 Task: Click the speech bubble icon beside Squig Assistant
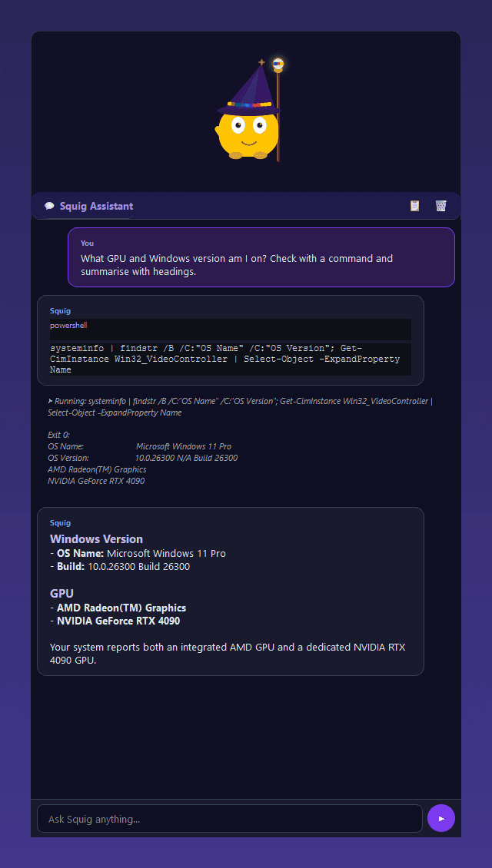pos(49,207)
